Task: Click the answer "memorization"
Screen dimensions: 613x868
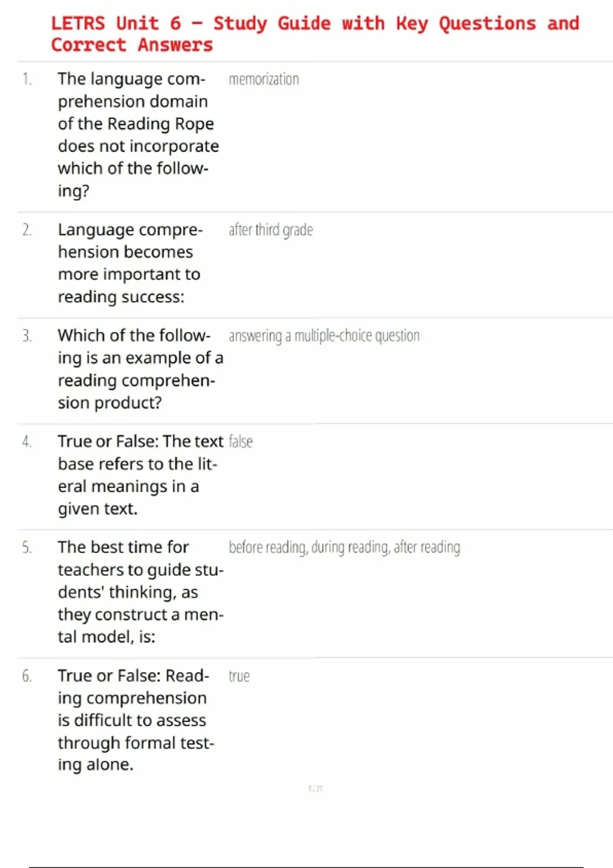Action: [x=264, y=80]
